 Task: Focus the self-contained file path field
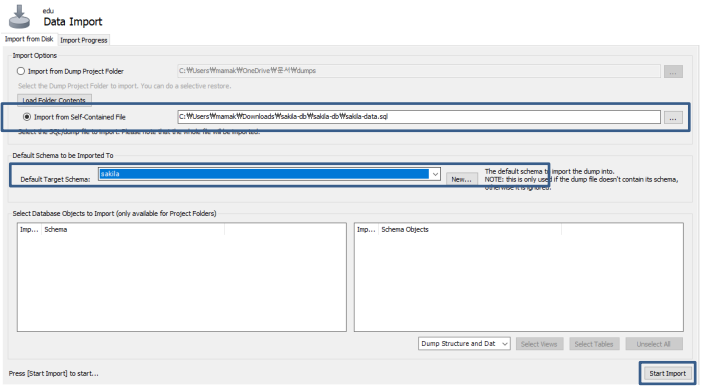pos(419,117)
